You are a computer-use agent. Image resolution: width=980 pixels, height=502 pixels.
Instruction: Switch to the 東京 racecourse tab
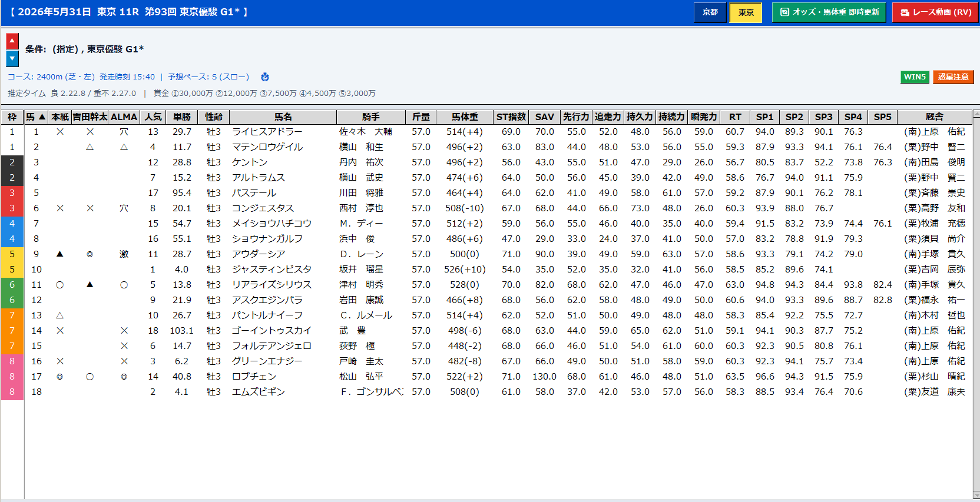[746, 12]
